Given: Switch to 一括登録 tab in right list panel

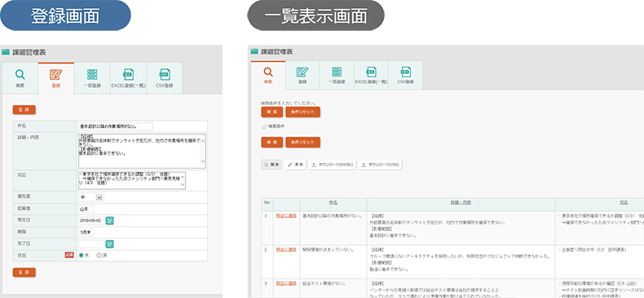Looking at the screenshot, I should (337, 76).
